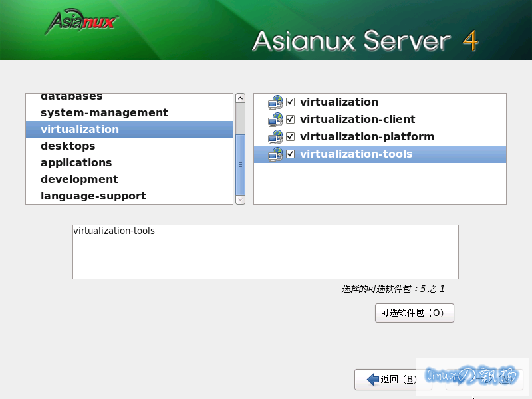Uncheck the virtualization-tools checkbox
The width and height of the screenshot is (532, 399).
click(x=291, y=154)
